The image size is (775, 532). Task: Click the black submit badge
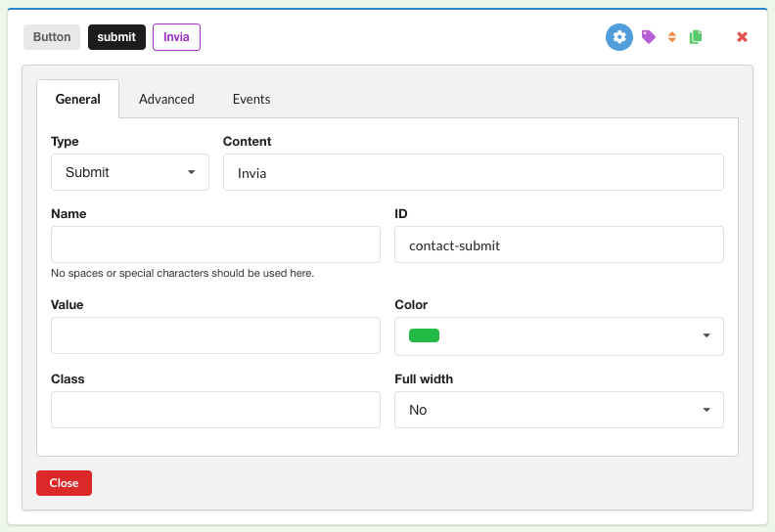click(x=116, y=37)
